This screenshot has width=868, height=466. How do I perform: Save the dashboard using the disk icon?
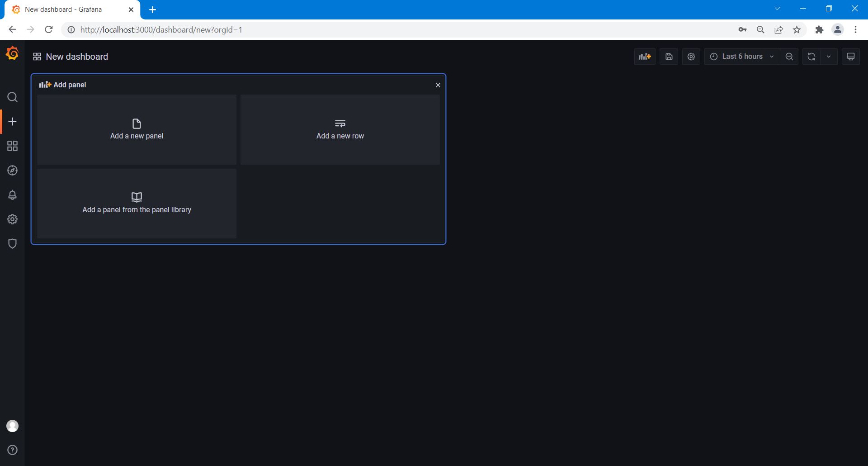tap(669, 57)
